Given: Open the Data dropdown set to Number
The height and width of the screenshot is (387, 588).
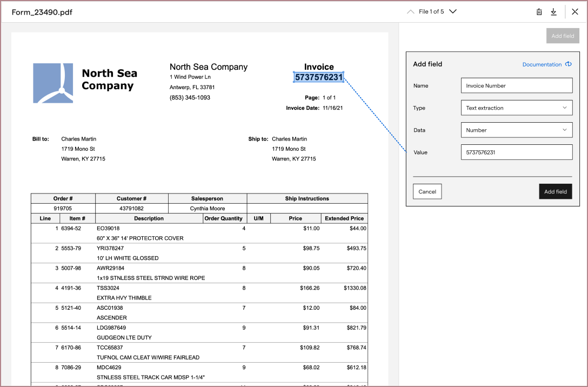Looking at the screenshot, I should coord(516,130).
